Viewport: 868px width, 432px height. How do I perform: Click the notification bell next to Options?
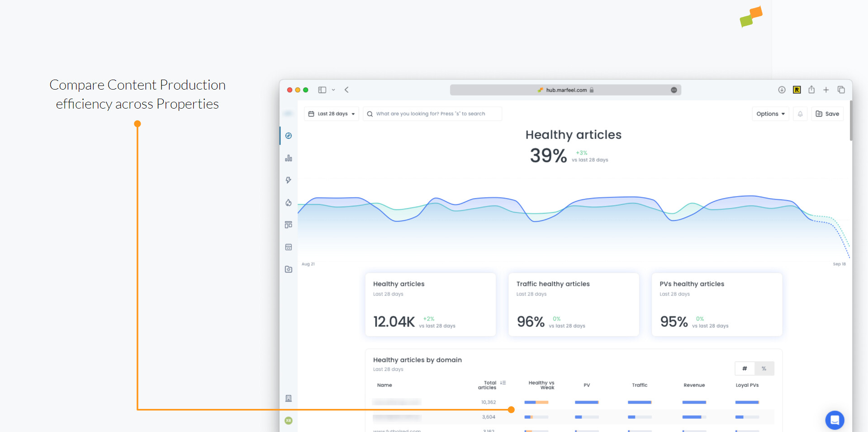pyautogui.click(x=800, y=114)
